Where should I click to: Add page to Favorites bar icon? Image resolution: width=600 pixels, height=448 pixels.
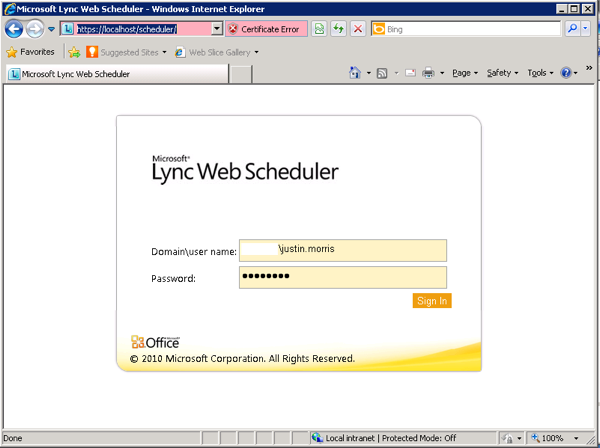[74, 52]
